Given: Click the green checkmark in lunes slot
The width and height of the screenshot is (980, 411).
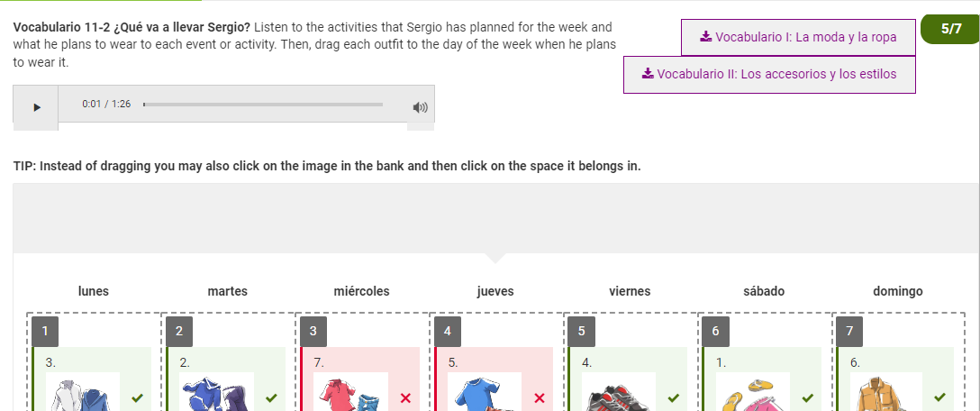Looking at the screenshot, I should 138,397.
